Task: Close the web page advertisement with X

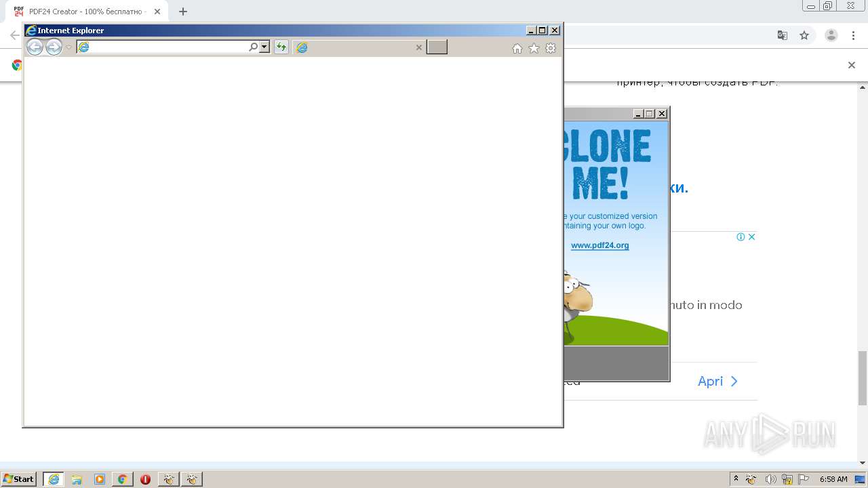Action: pos(751,237)
